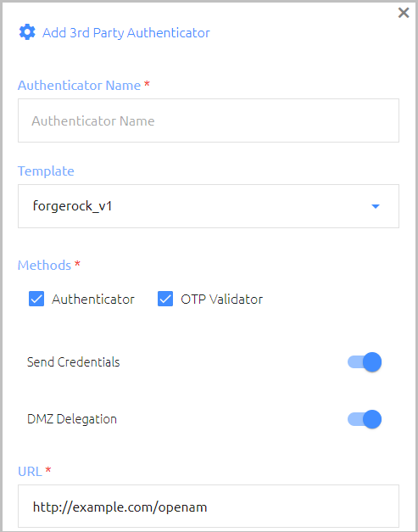Click into the URL input field

coord(209,507)
